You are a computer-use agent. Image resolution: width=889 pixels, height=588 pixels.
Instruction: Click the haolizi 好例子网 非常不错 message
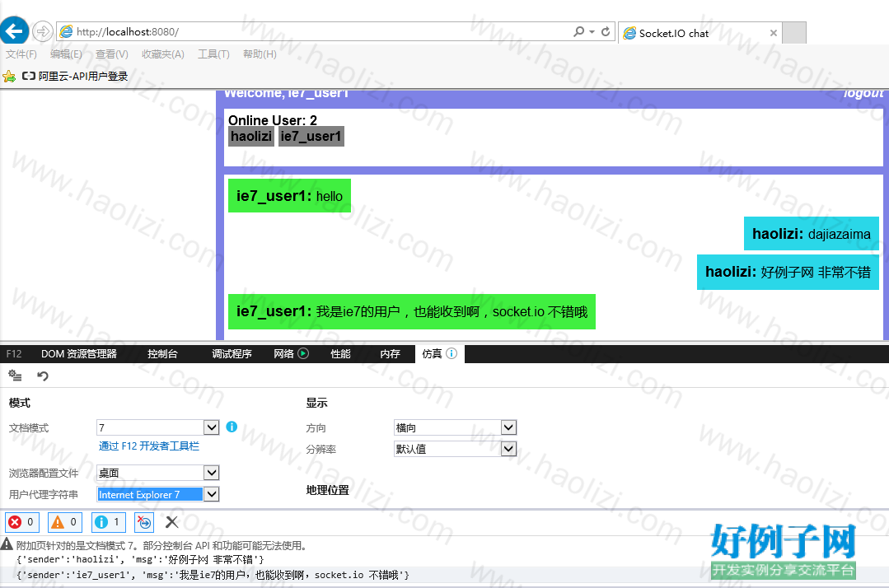click(788, 272)
